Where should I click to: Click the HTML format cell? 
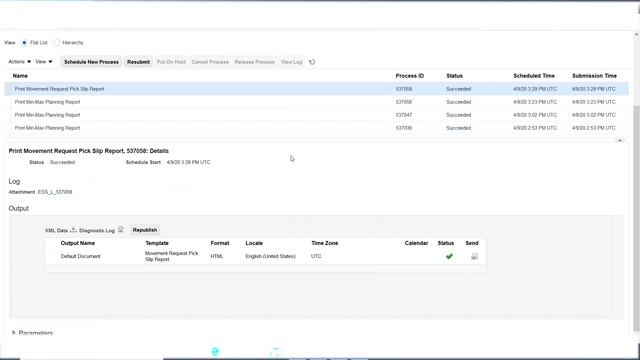coord(217,256)
